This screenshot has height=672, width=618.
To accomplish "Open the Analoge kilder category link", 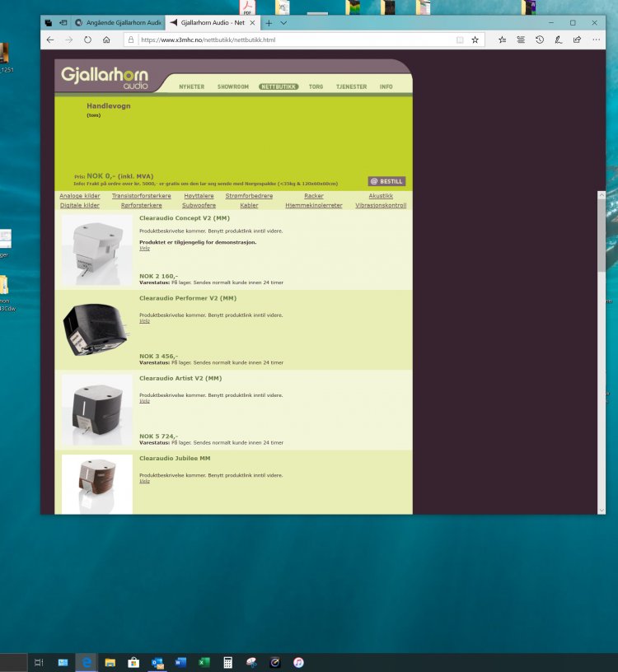I will [x=80, y=196].
